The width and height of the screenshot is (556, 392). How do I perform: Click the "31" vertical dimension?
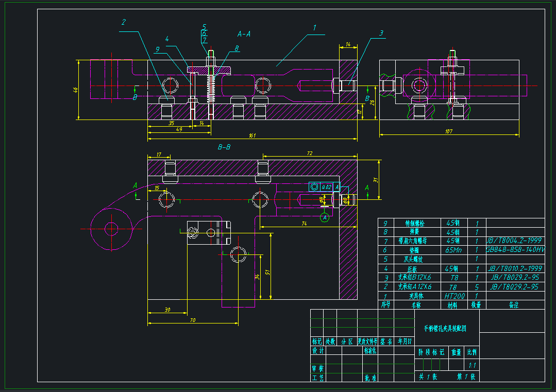click(376, 180)
